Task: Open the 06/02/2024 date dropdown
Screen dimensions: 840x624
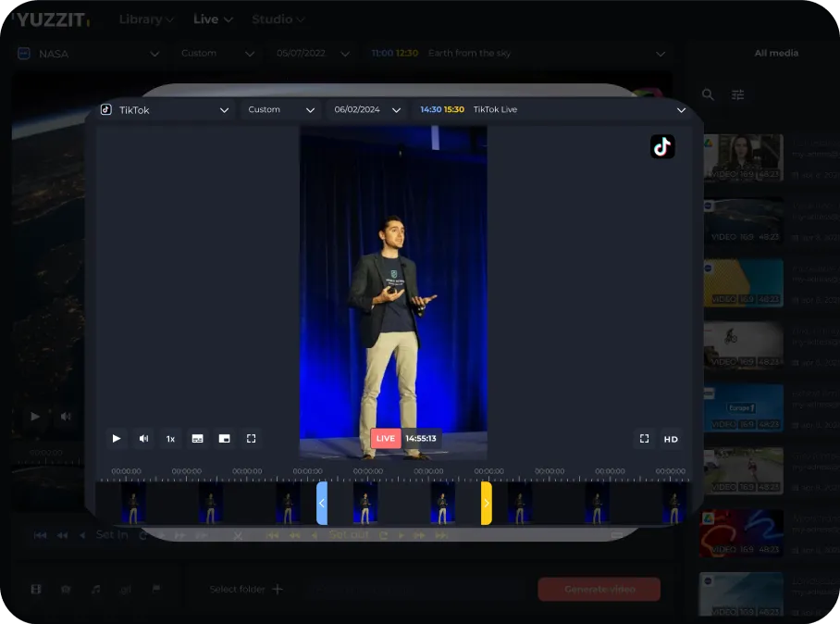Action: (367, 110)
